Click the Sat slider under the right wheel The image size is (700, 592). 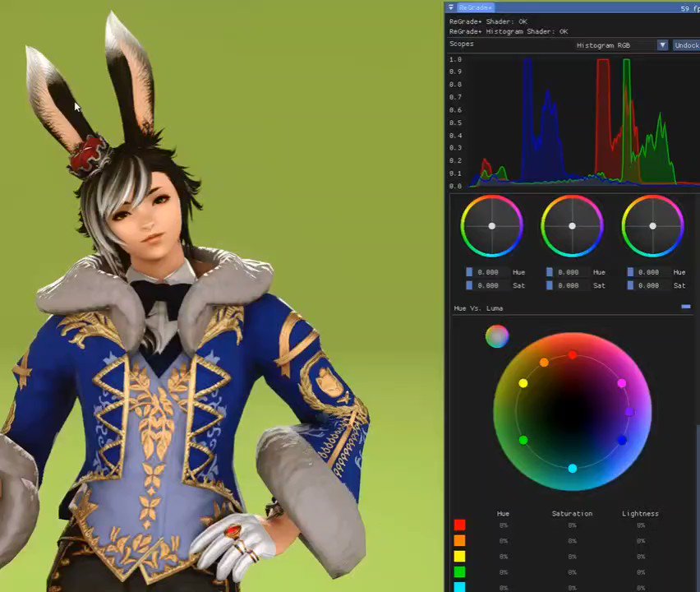click(x=648, y=285)
